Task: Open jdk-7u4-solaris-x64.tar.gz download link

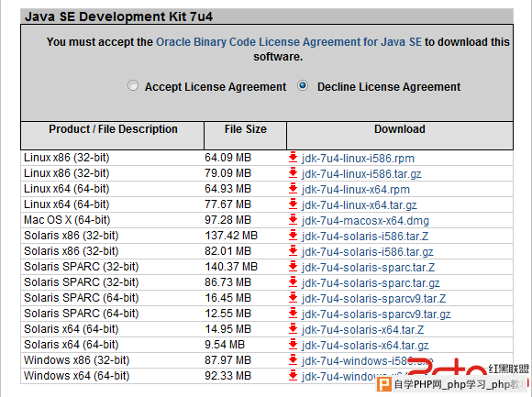Action: 365,346
